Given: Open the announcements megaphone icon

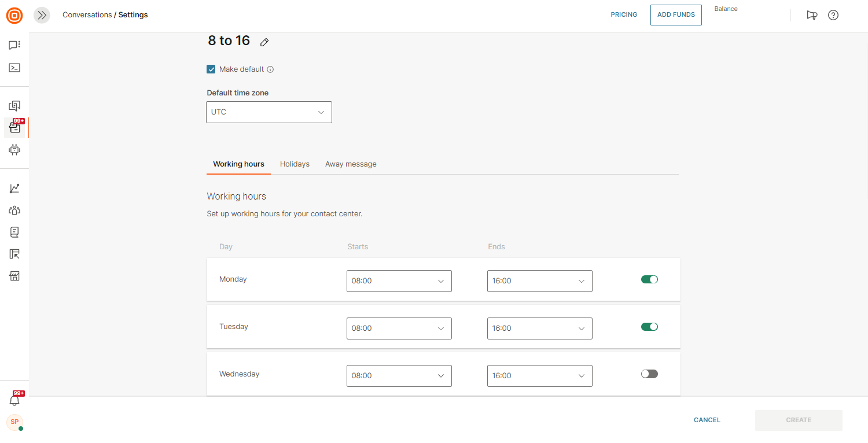Looking at the screenshot, I should pos(812,15).
